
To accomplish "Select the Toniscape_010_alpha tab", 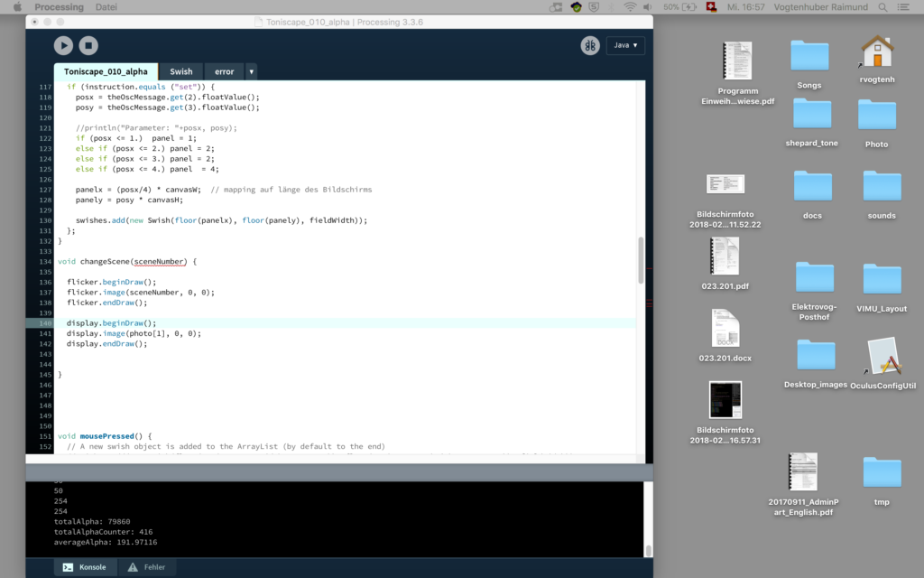I will point(106,71).
